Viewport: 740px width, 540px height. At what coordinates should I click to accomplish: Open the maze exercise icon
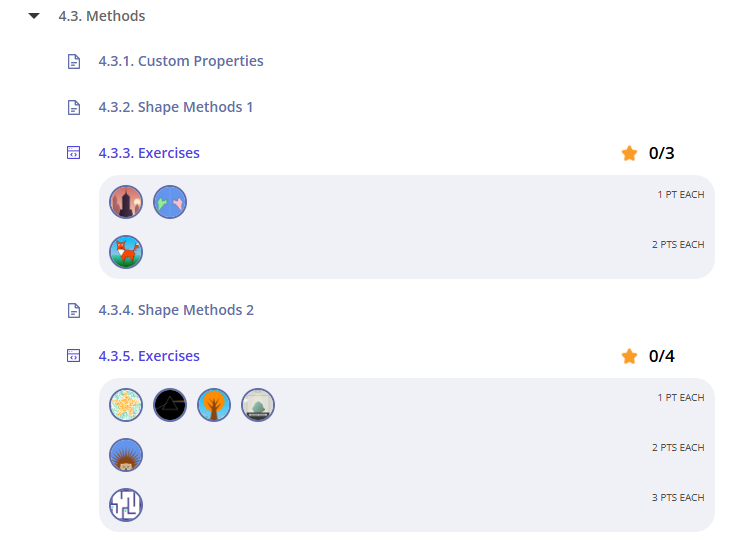point(126,505)
